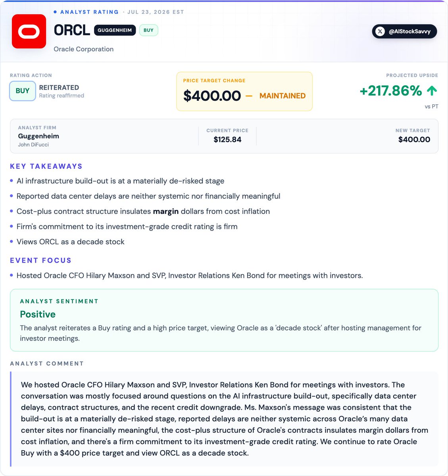The width and height of the screenshot is (448, 476).
Task: Click the bullet point for decade stock
Action: point(12,242)
